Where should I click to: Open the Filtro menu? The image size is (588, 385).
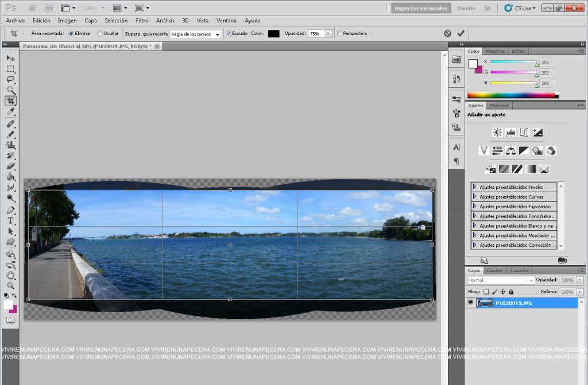click(142, 21)
